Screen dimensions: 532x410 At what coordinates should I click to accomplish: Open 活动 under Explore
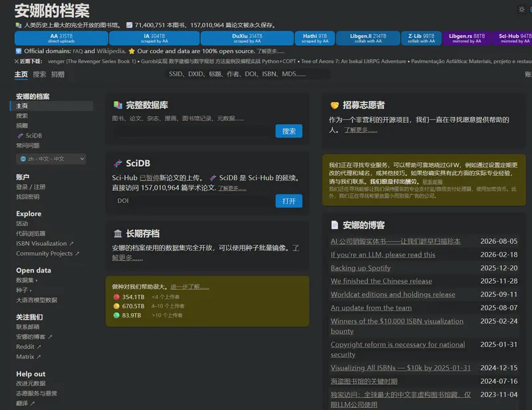[x=22, y=223]
